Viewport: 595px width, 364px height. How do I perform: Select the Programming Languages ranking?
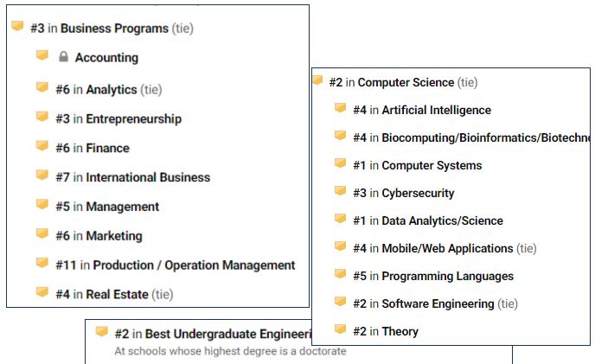pyautogui.click(x=433, y=277)
